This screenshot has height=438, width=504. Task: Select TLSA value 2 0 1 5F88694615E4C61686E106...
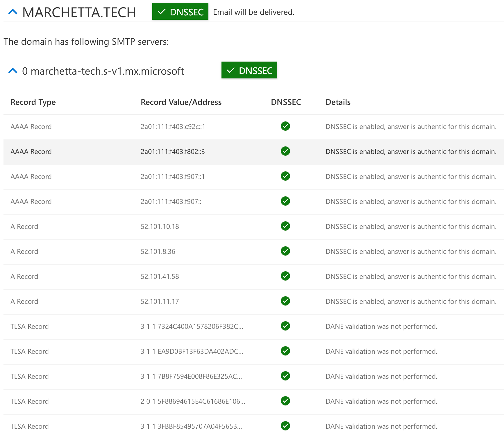click(x=193, y=401)
